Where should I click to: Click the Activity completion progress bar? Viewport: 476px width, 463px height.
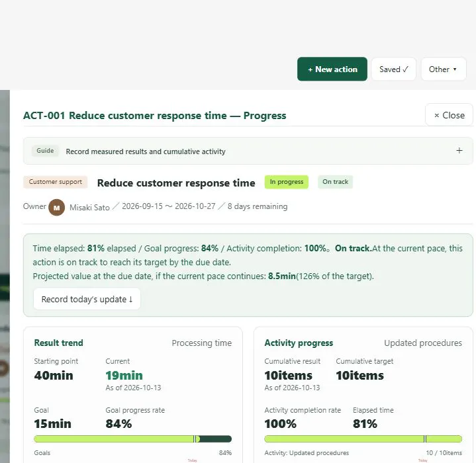click(363, 439)
